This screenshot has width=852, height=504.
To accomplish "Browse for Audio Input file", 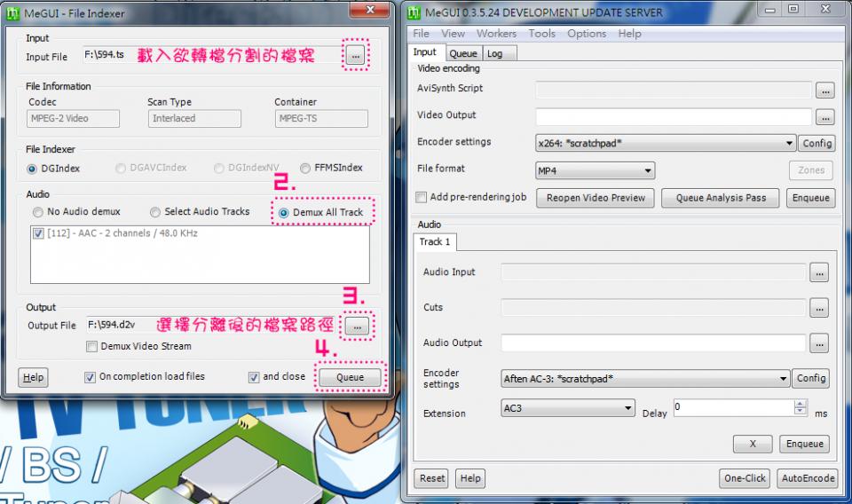I will [819, 272].
